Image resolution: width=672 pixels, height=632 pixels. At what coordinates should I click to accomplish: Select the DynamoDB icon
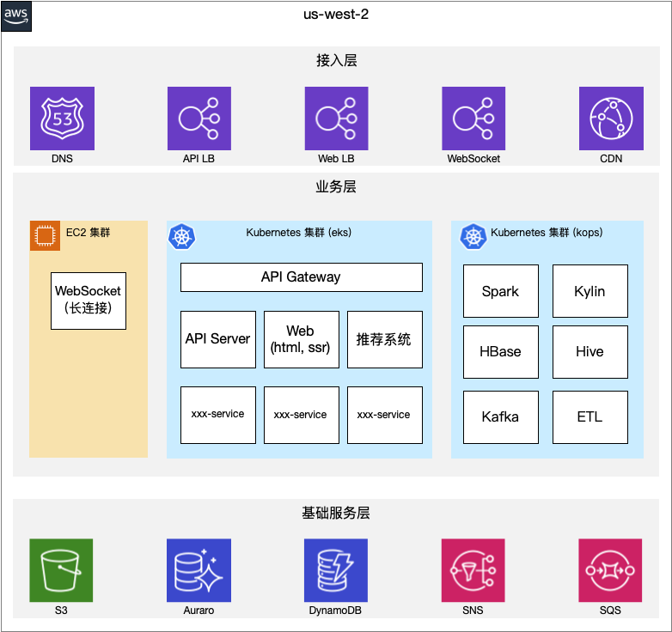point(336,570)
